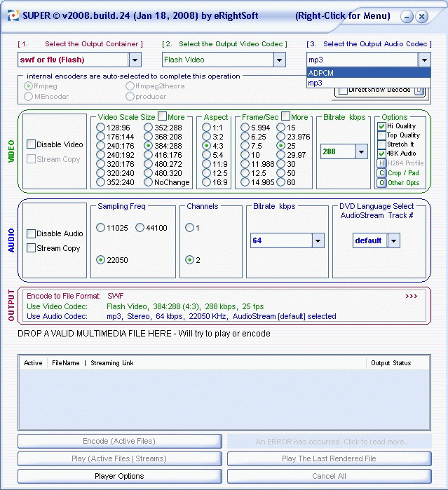The width and height of the screenshot is (448, 490).
Task: Select 15 frames per second
Action: point(280,128)
